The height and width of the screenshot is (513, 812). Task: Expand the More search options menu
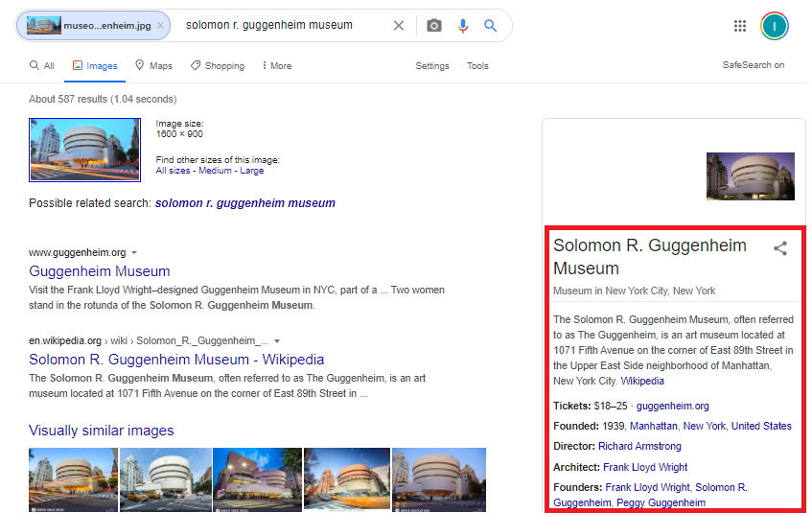[x=276, y=66]
